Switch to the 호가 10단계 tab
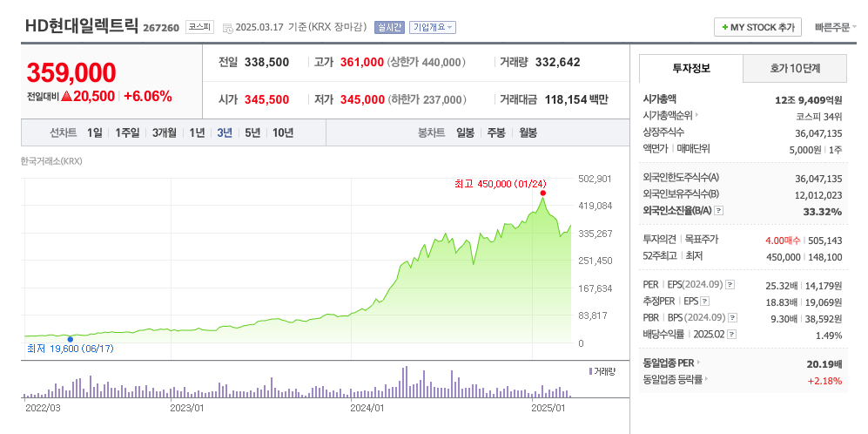This screenshot has height=434, width=868. (x=794, y=69)
